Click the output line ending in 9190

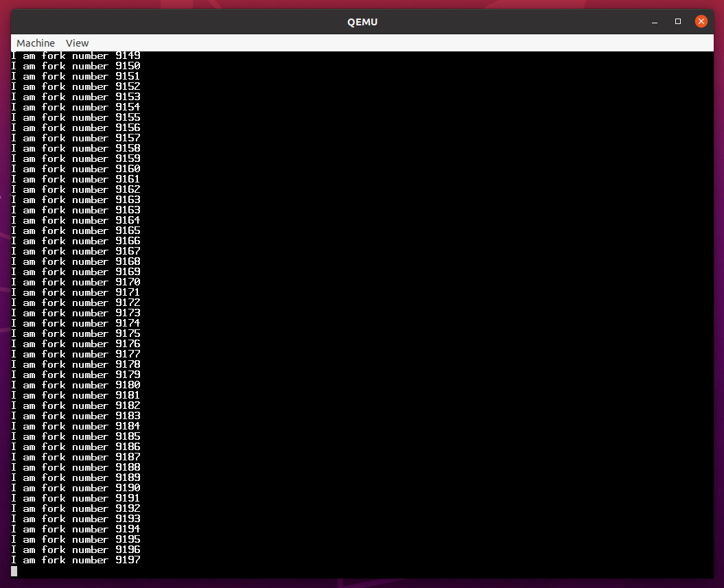click(75, 488)
